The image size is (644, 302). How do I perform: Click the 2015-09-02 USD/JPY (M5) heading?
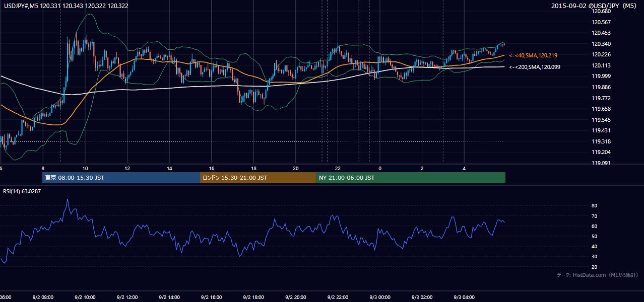pyautogui.click(x=595, y=6)
